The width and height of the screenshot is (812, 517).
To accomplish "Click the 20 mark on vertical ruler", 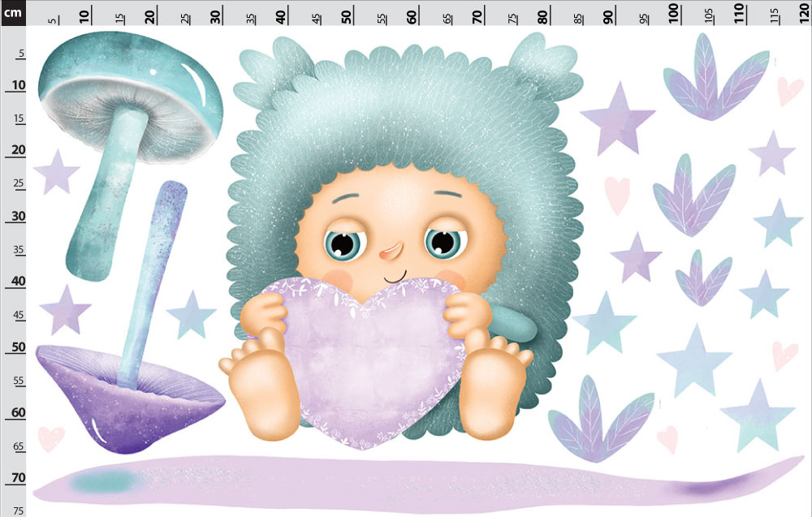I will pyautogui.click(x=18, y=150).
